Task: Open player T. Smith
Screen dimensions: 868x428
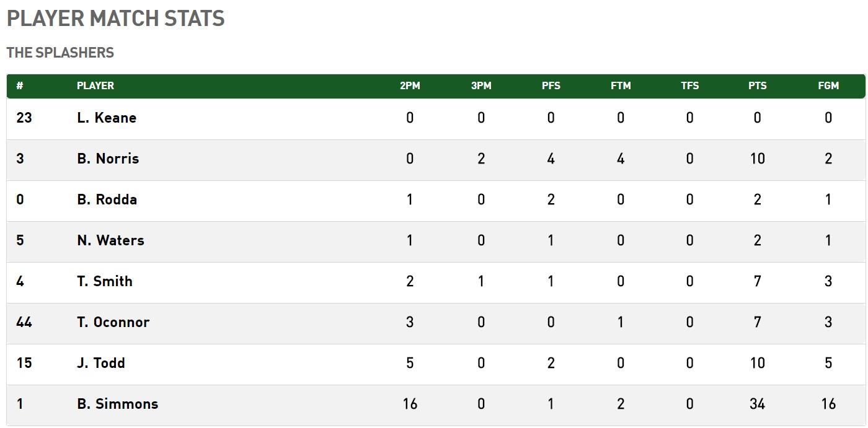Action: pos(105,281)
